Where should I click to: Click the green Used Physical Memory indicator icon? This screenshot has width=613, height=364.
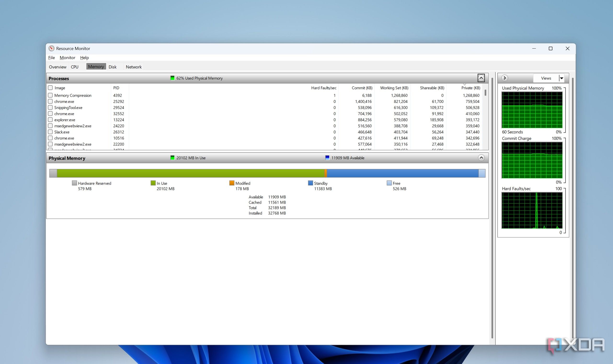(172, 78)
